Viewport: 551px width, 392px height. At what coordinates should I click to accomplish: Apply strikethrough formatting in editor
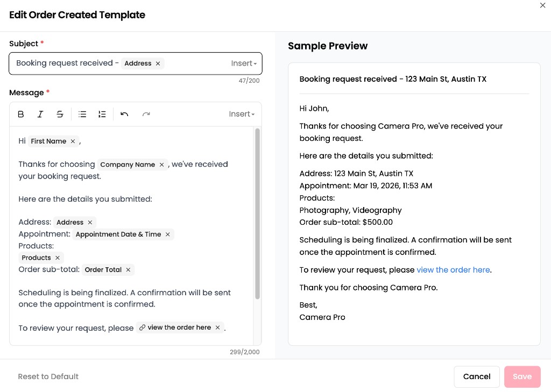[60, 114]
